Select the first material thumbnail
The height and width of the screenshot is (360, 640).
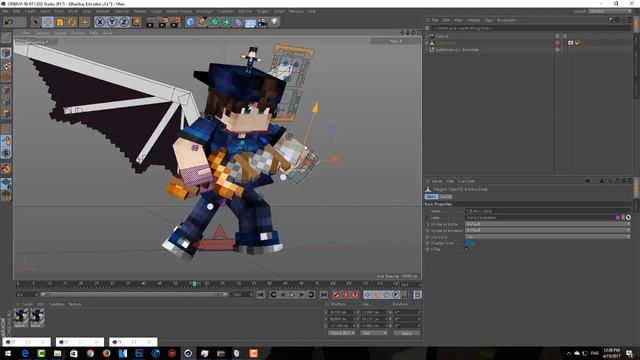click(x=21, y=318)
